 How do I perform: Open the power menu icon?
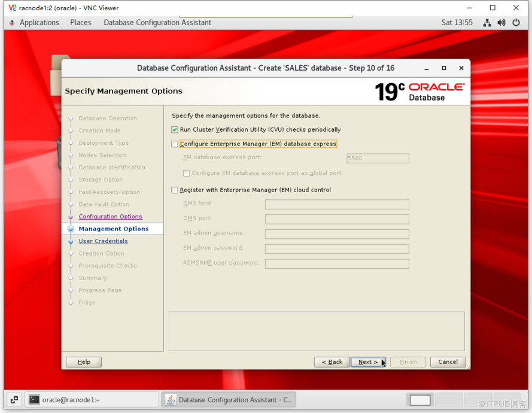pos(515,23)
